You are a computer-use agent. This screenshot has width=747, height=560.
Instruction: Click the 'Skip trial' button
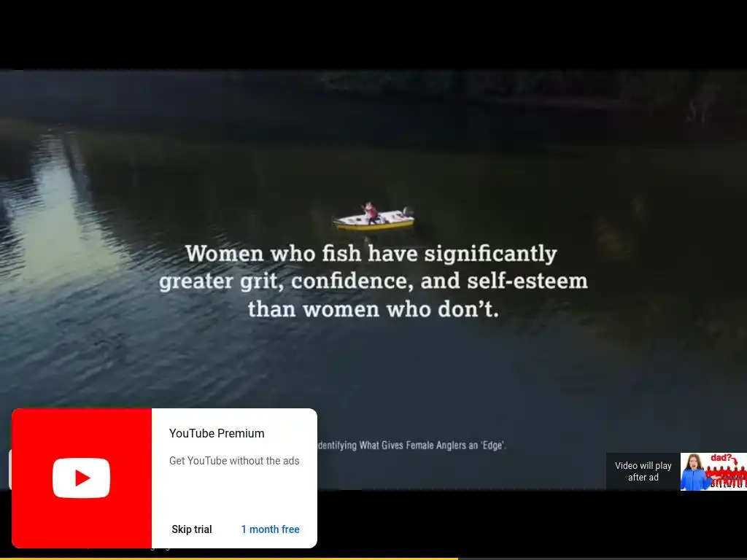coord(192,529)
